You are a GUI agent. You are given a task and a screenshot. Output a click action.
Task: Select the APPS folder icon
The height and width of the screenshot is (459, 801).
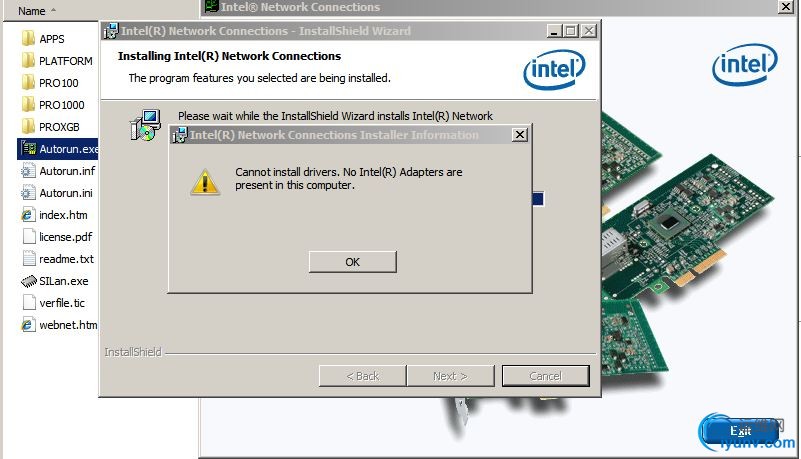click(28, 39)
